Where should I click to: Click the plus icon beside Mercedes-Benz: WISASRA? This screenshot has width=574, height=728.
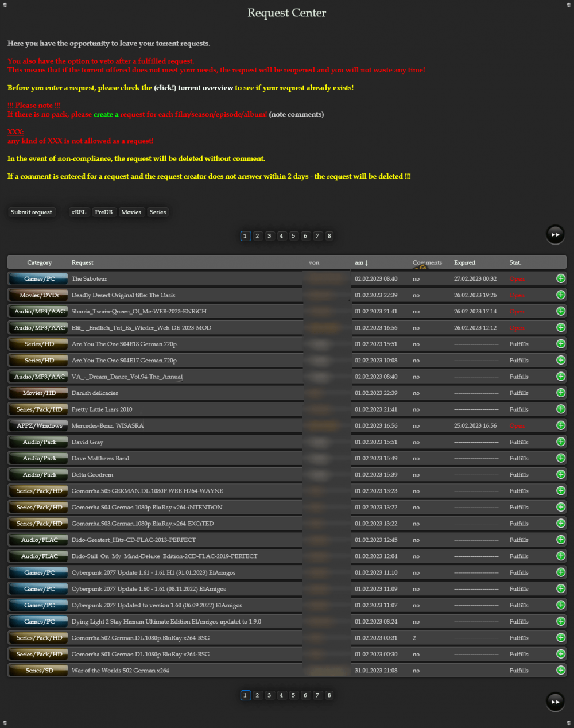[560, 425]
